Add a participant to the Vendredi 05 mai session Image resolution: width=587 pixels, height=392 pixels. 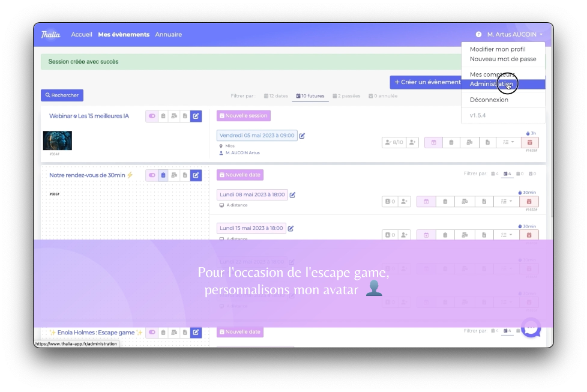412,142
